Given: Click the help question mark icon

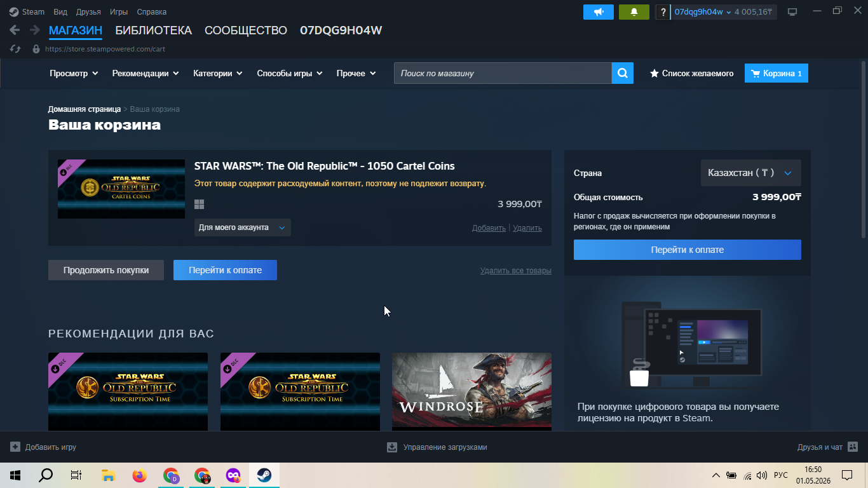Looking at the screenshot, I should (663, 12).
